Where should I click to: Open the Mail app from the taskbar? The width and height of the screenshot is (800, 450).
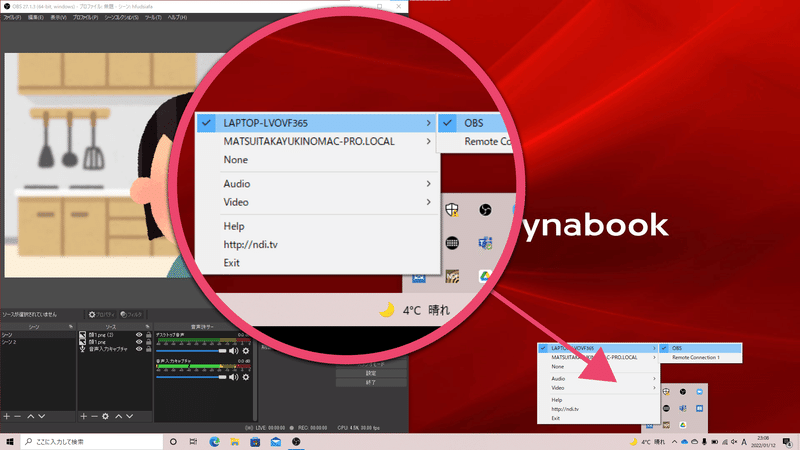pos(276,442)
